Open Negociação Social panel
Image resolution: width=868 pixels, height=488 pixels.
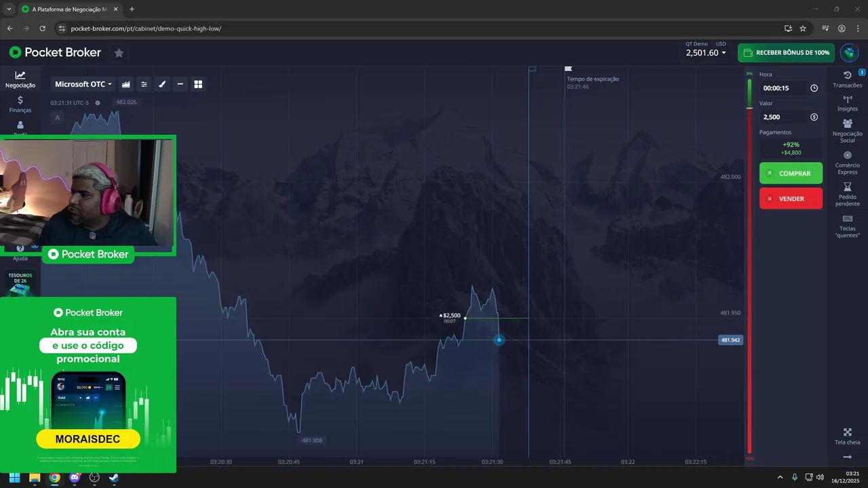click(x=848, y=131)
